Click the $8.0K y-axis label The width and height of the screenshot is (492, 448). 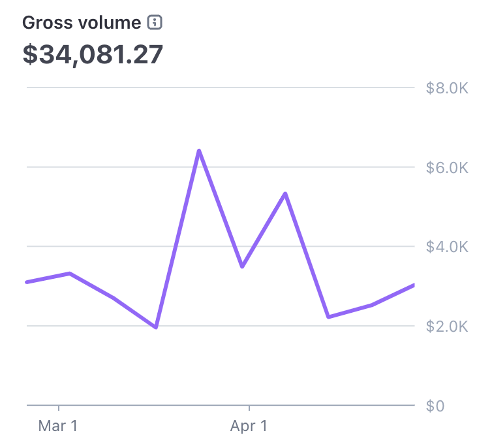pos(447,88)
